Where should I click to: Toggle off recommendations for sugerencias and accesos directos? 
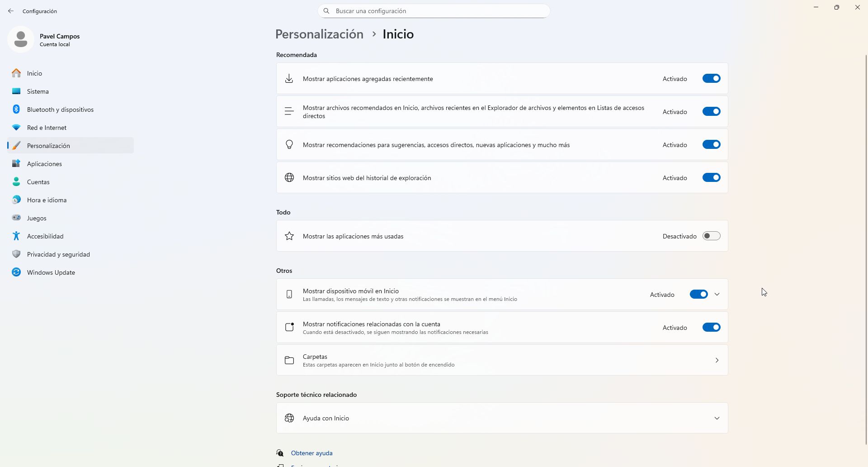(711, 145)
